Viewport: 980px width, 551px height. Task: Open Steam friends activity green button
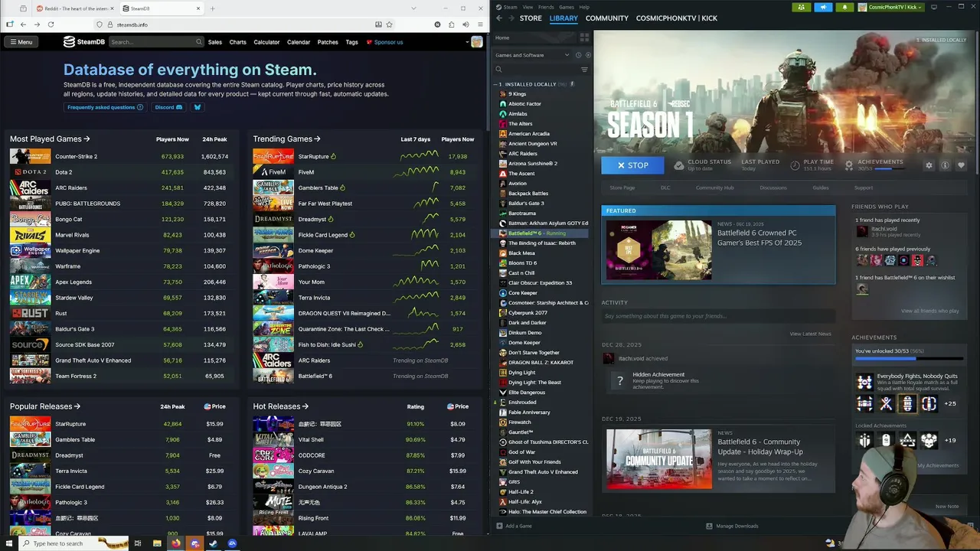pos(802,7)
